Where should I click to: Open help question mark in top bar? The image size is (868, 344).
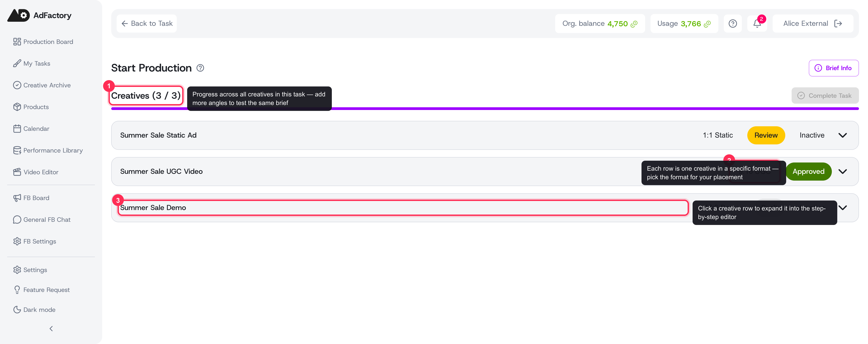[x=733, y=24]
